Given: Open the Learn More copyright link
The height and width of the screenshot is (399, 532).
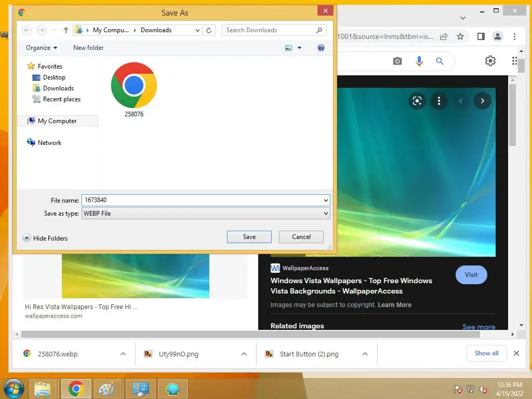Looking at the screenshot, I should (394, 304).
